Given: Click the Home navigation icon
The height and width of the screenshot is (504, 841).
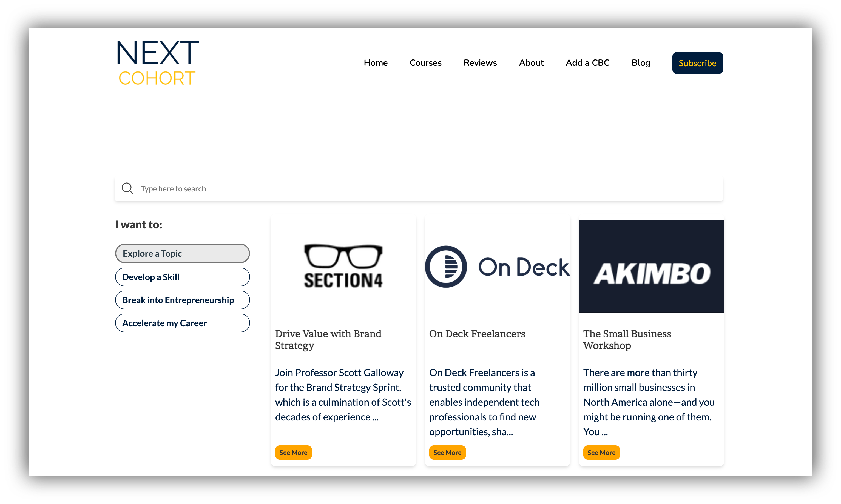Looking at the screenshot, I should pos(376,63).
